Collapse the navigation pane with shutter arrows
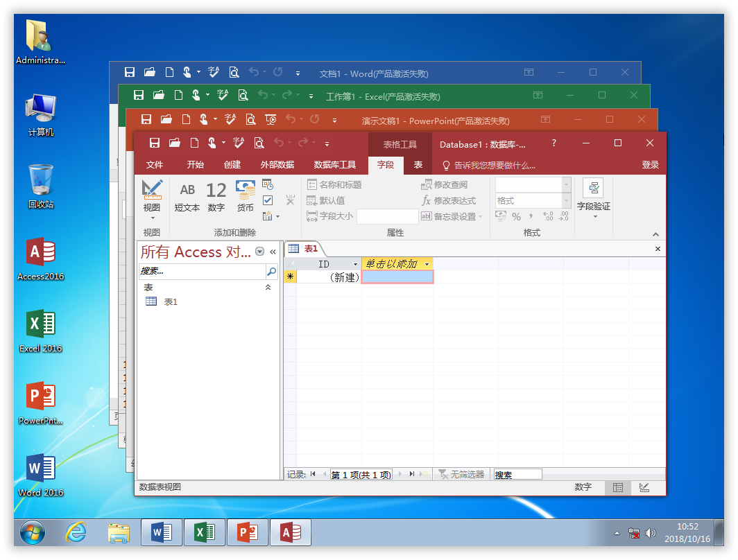This screenshot has width=738, height=560. coord(273,252)
